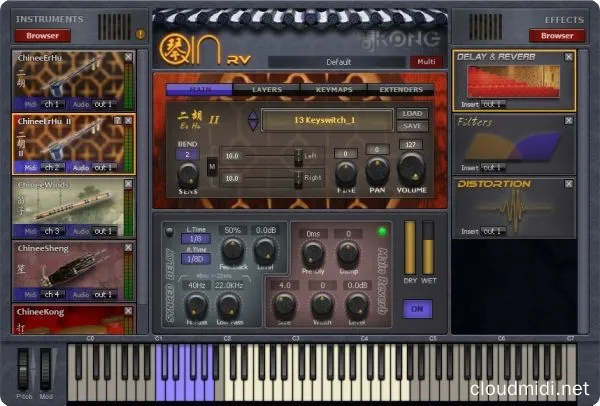Open the Effects Browser

tap(557, 36)
